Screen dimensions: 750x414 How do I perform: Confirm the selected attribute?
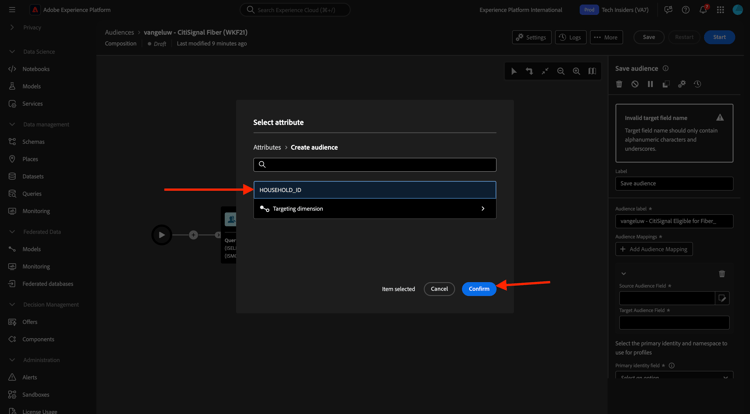point(479,289)
